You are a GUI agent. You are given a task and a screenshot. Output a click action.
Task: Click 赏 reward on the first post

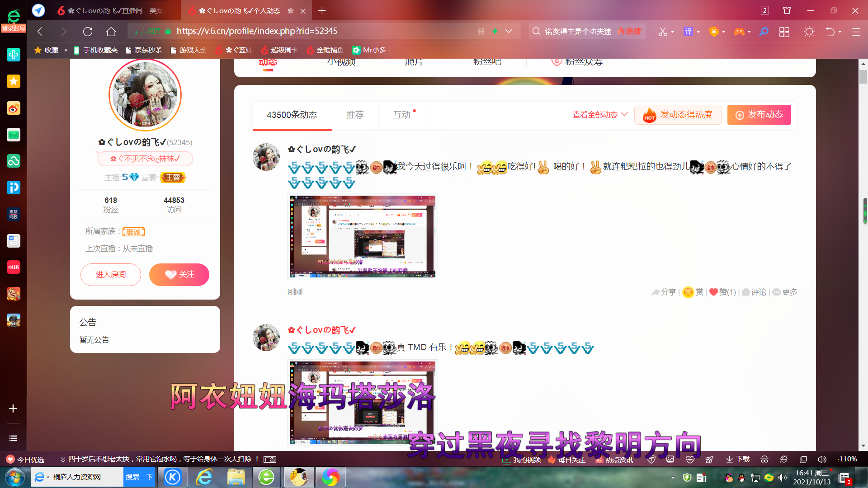pyautogui.click(x=693, y=292)
